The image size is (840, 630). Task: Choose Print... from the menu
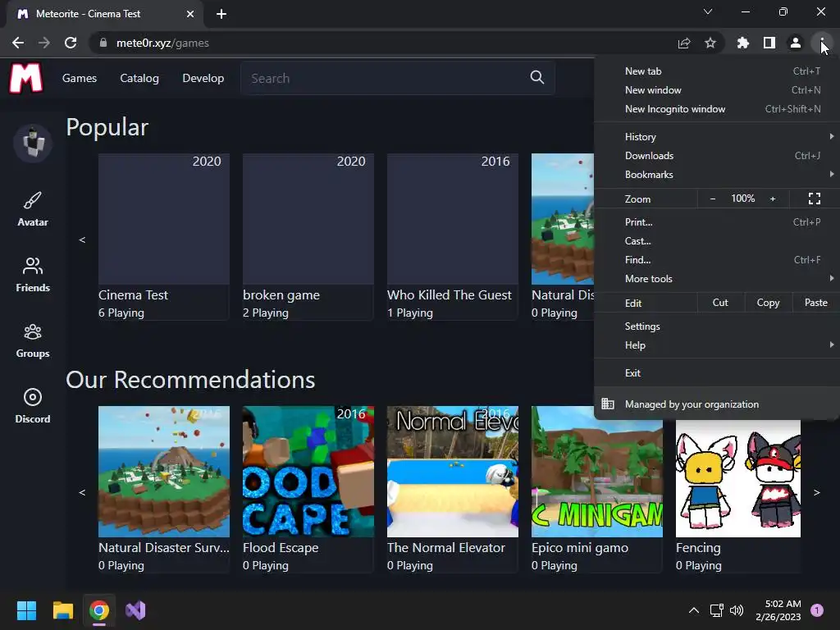(717, 221)
